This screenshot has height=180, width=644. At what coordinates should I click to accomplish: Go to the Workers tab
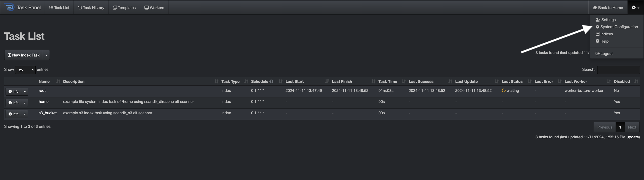coord(154,8)
